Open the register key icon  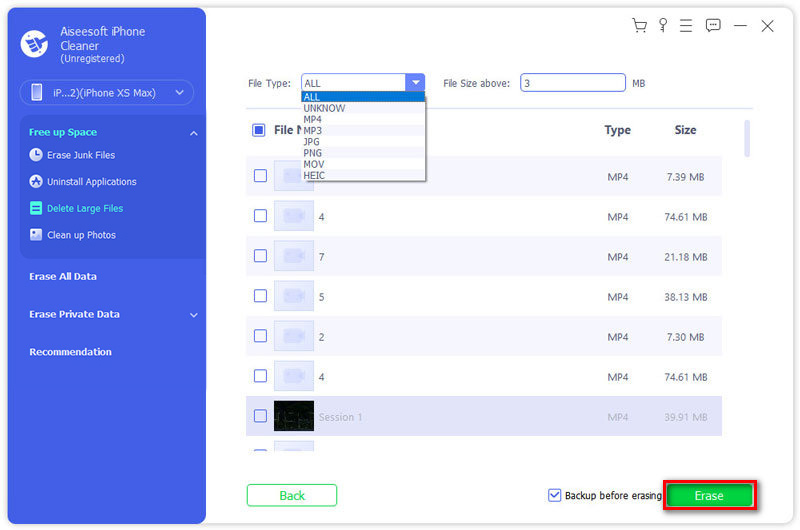(663, 26)
